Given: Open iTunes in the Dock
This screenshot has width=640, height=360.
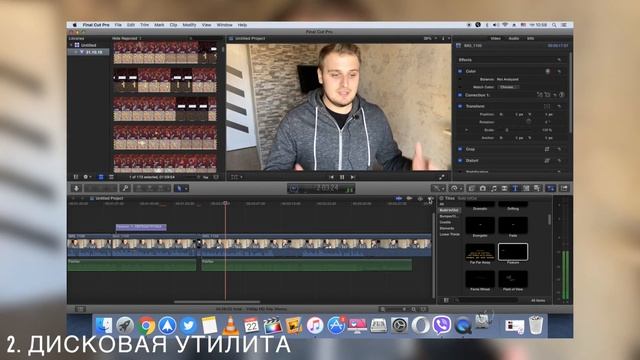Looking at the screenshot, I should (x=315, y=326).
